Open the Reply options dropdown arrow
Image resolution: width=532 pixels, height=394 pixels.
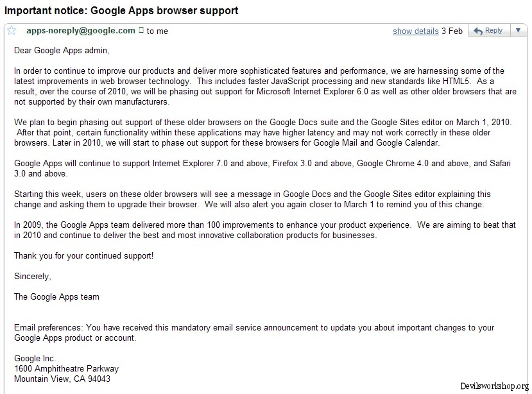[x=518, y=31]
